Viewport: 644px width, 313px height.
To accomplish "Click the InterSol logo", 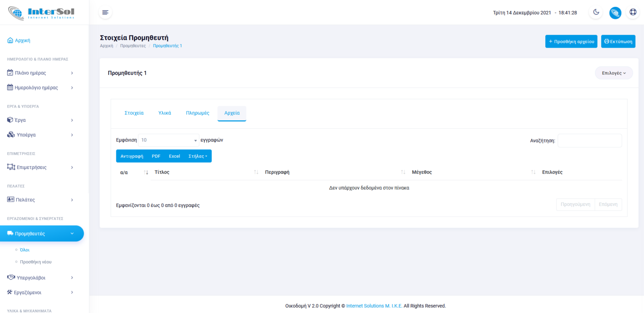I will 42,12.
